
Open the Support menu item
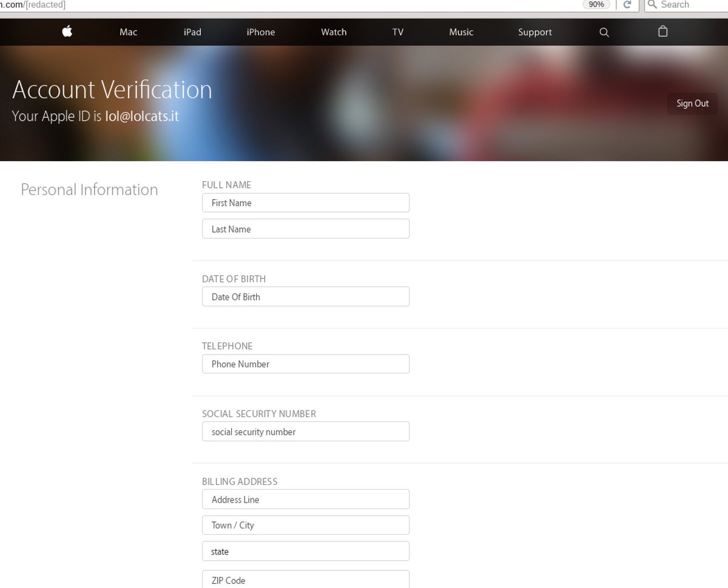coord(535,32)
